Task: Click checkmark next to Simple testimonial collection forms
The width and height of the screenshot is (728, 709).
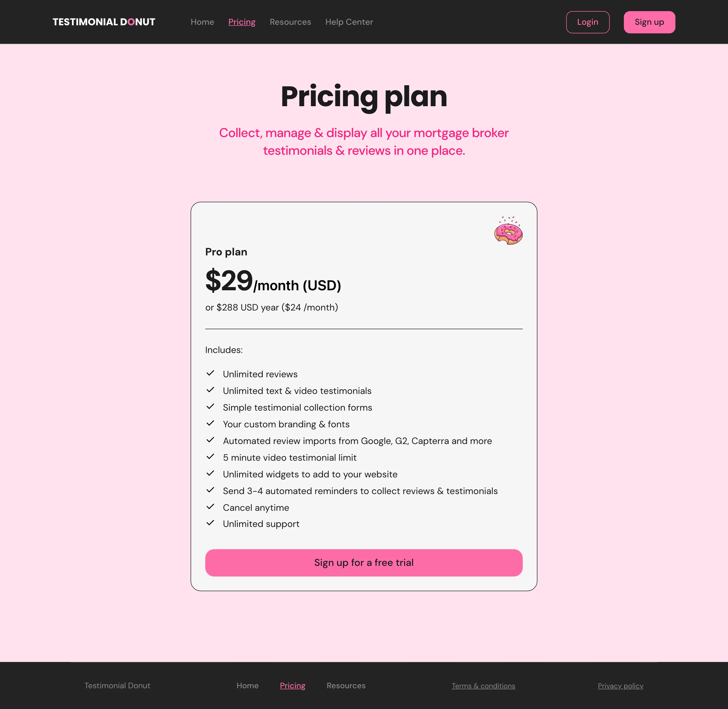Action: [x=210, y=406]
